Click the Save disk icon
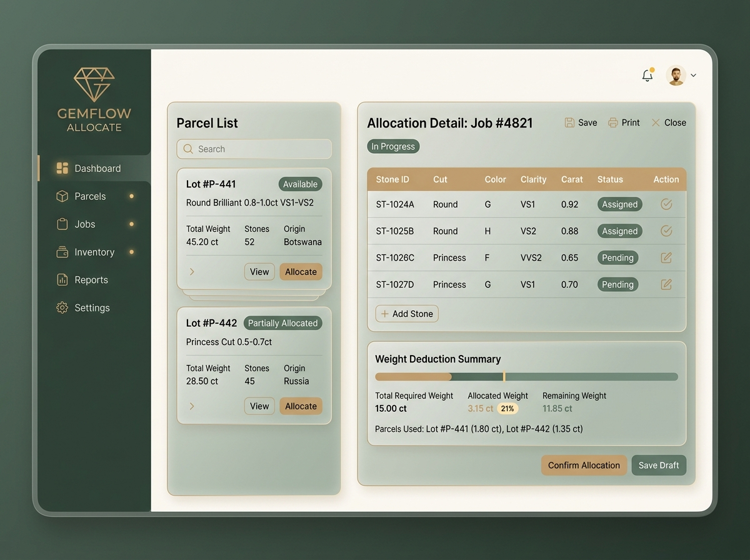Image resolution: width=750 pixels, height=560 pixels. pyautogui.click(x=569, y=122)
